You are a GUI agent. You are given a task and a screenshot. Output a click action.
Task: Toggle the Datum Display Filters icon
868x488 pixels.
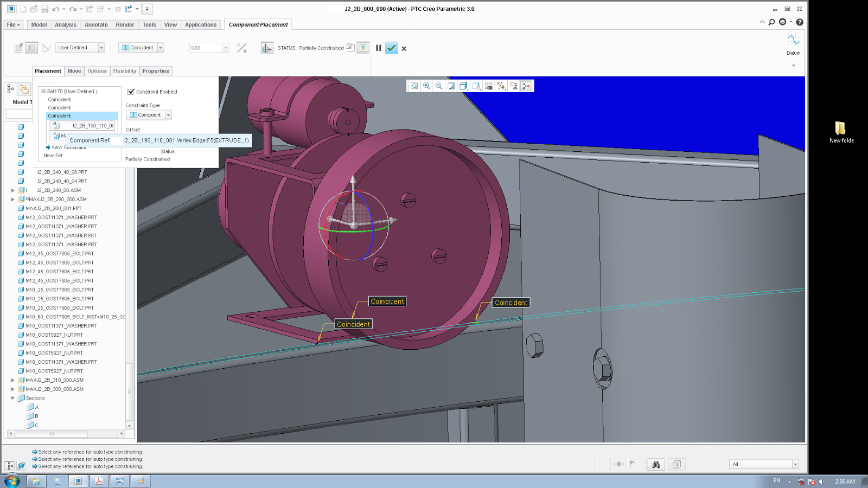[x=500, y=86]
